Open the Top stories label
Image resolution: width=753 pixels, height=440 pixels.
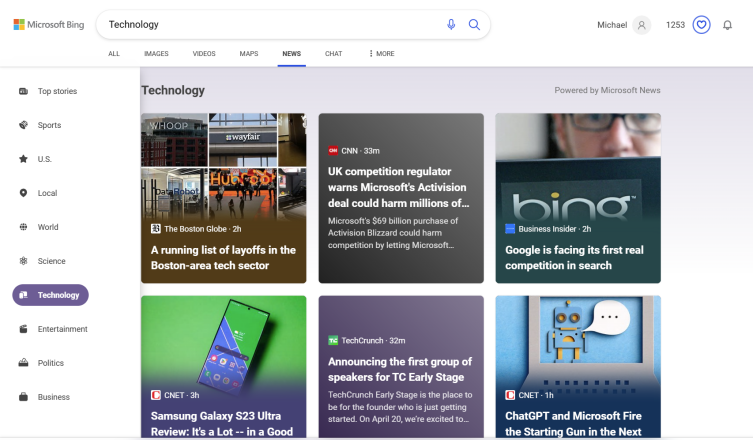[x=57, y=91]
